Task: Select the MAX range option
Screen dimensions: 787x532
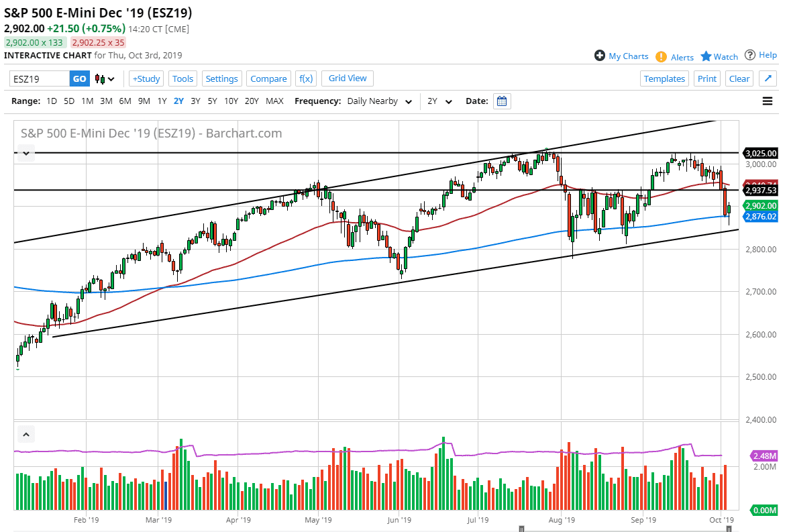Action: coord(274,101)
